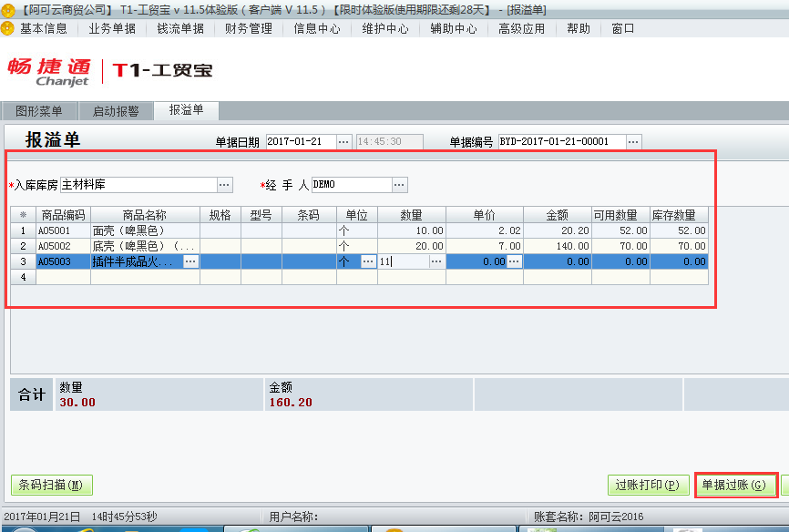Click amount cell 140.00
This screenshot has height=532, width=789.
(x=558, y=246)
